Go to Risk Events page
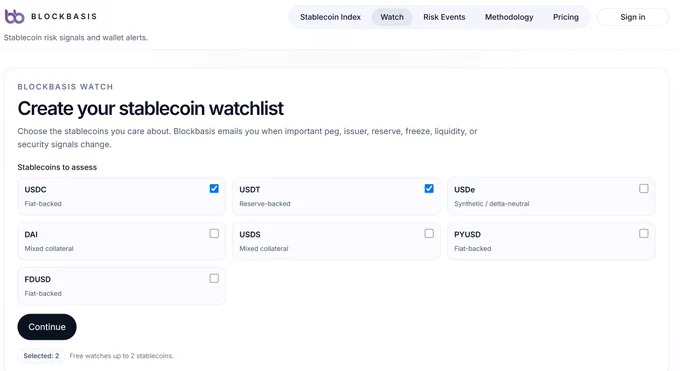This screenshot has width=680, height=371. [444, 17]
